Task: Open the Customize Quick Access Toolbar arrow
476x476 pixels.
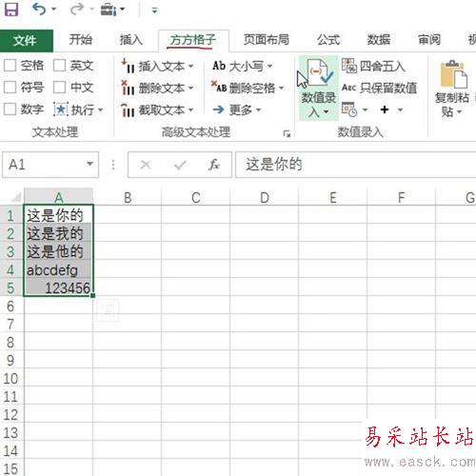Action: 154,10
